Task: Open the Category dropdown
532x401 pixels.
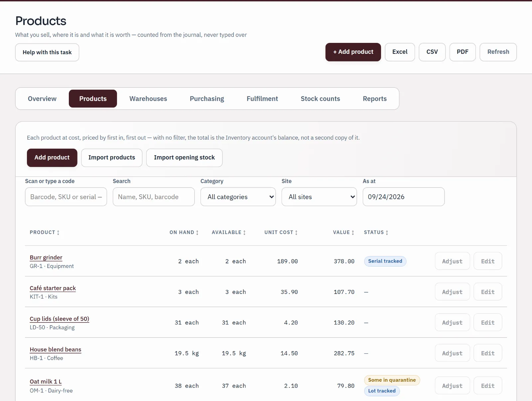Action: (238, 197)
